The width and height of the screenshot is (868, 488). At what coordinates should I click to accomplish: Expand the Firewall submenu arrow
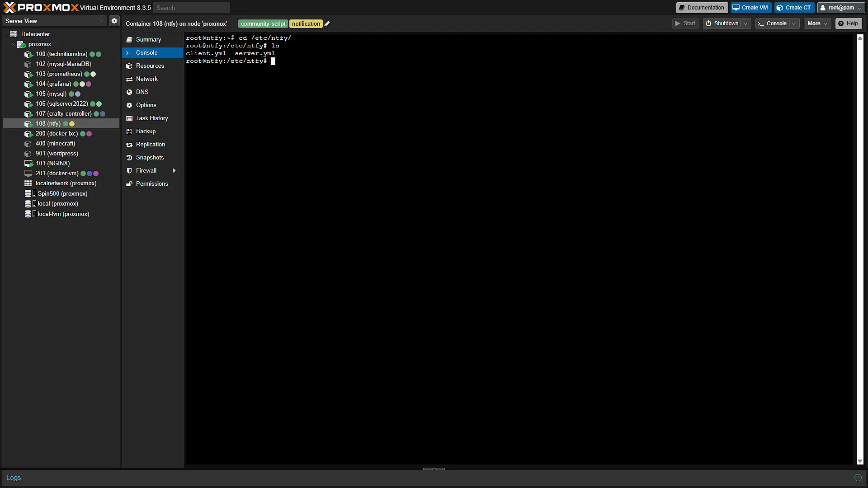(174, 171)
